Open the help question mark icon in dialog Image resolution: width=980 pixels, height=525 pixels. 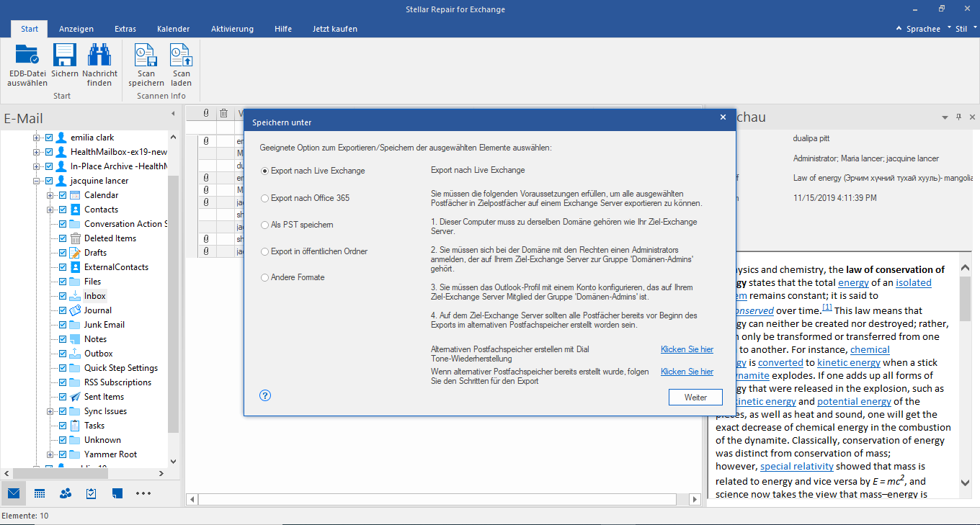pyautogui.click(x=265, y=395)
